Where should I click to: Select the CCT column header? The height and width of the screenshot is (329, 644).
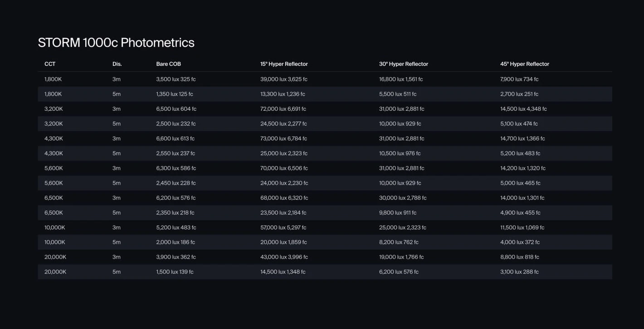click(x=50, y=64)
